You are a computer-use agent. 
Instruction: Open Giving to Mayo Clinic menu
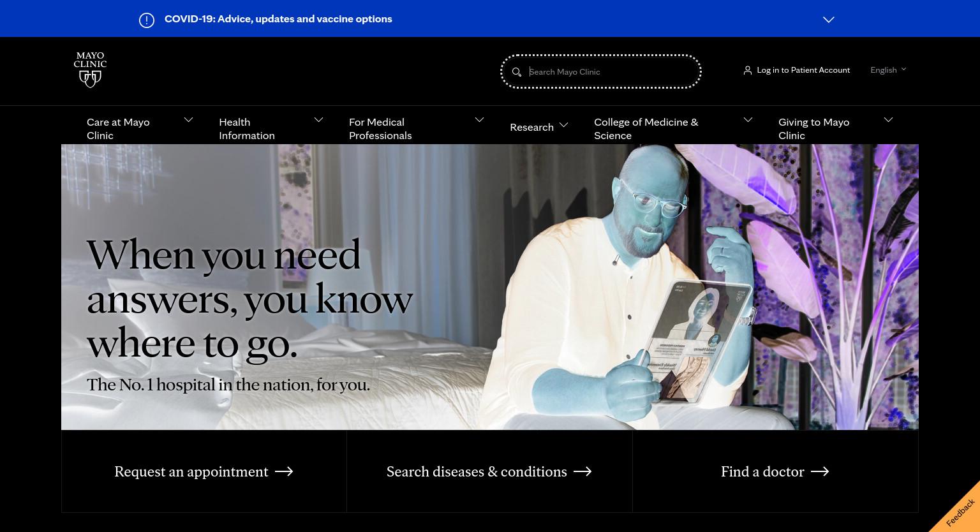coord(813,129)
